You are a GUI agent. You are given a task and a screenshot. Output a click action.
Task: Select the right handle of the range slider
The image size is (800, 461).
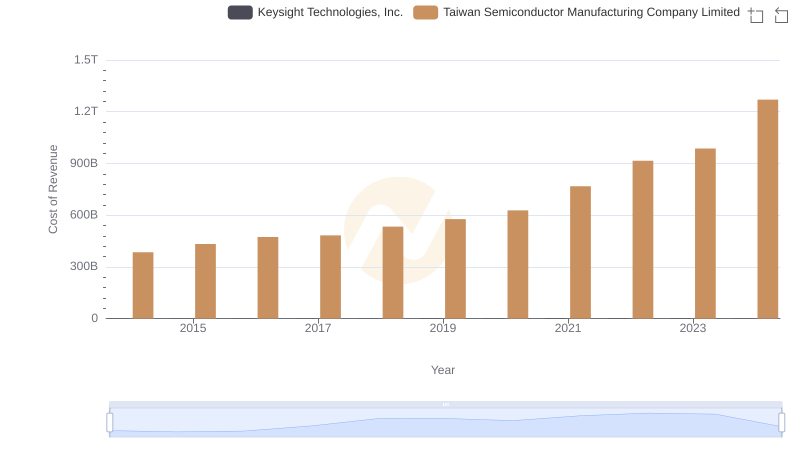(x=782, y=422)
